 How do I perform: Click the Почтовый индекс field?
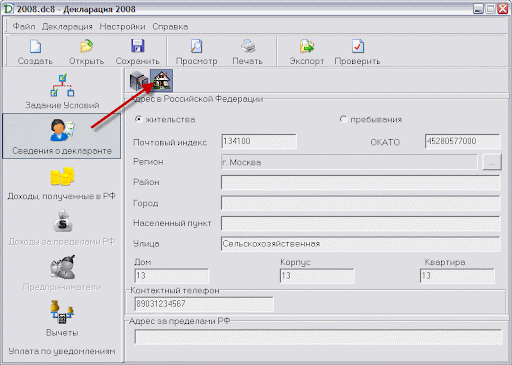259,141
